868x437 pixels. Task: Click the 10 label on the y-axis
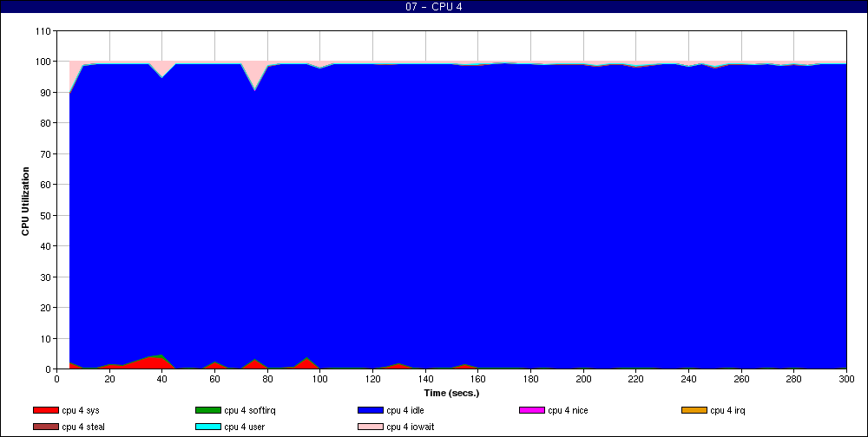point(45,338)
